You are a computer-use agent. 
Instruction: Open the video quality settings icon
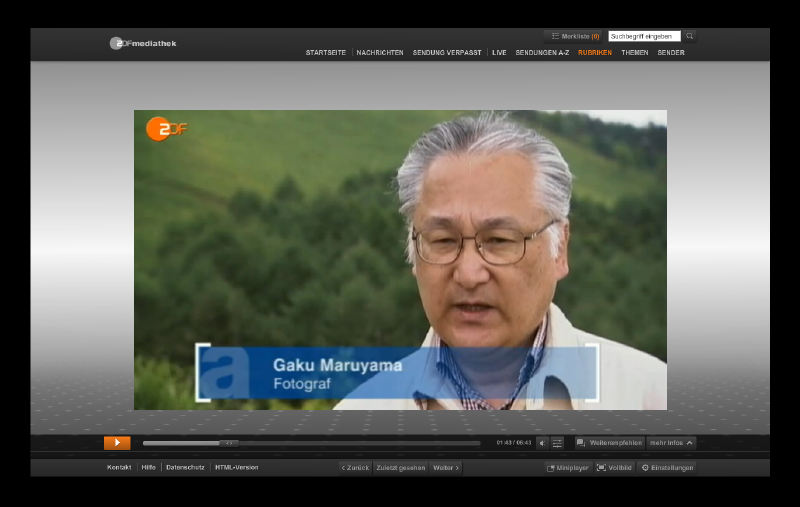(557, 443)
